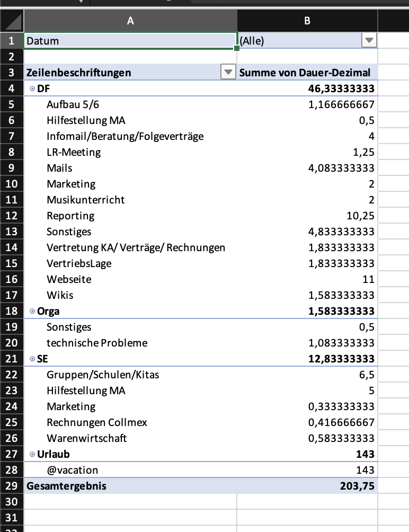Click the @vacation row label
409x532 pixels.
tap(72, 470)
